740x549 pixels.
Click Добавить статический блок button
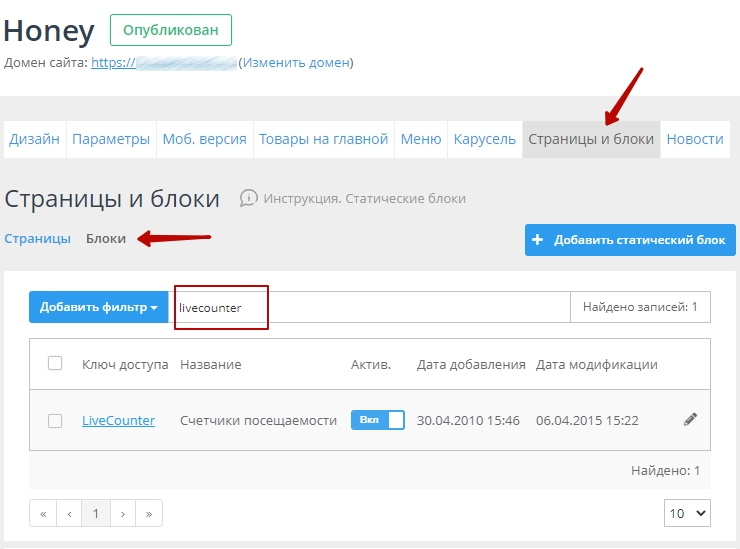point(630,240)
